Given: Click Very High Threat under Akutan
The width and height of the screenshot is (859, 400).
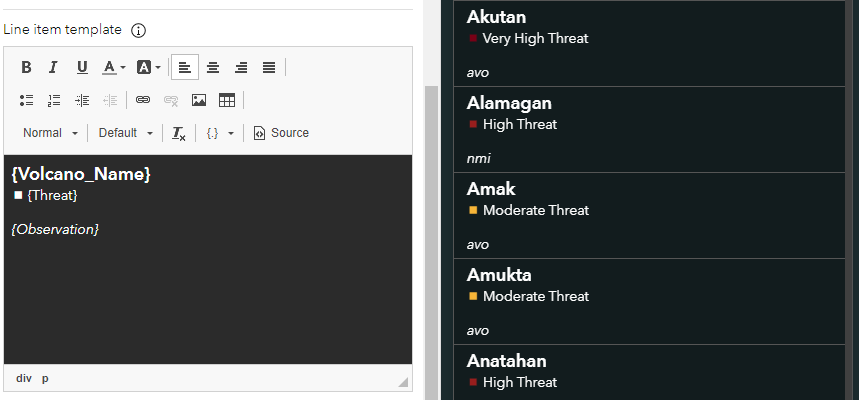Looking at the screenshot, I should point(535,38).
